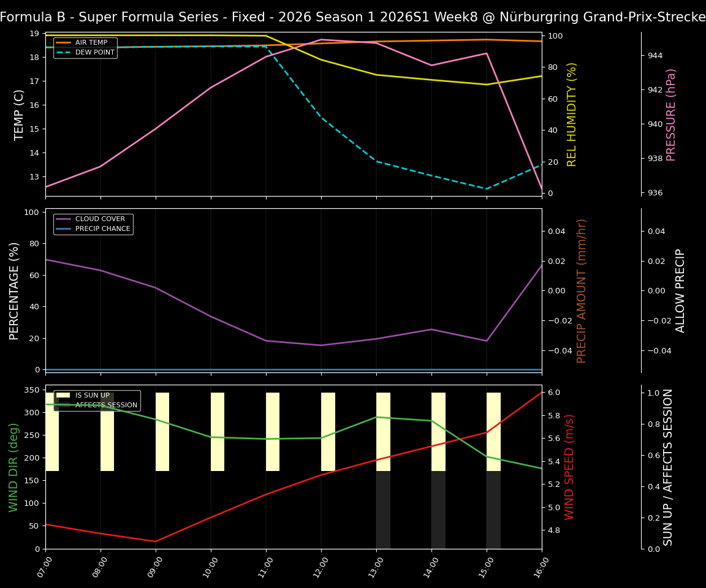Click the CLOUD COVER legend line symbol
Image resolution: width=706 pixels, height=588 pixels.
(x=64, y=219)
